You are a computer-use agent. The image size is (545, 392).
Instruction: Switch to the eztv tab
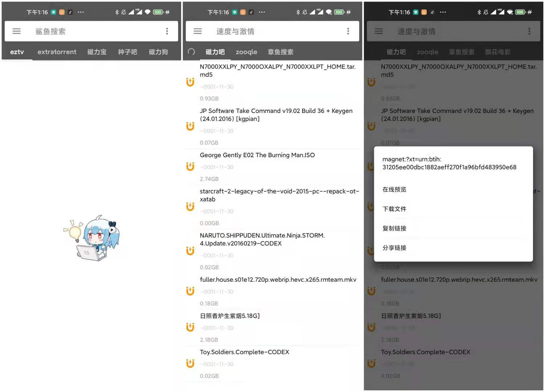pos(17,52)
